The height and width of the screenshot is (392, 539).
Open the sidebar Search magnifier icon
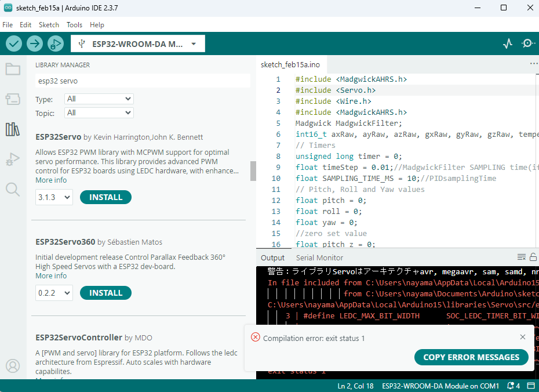[13, 188]
